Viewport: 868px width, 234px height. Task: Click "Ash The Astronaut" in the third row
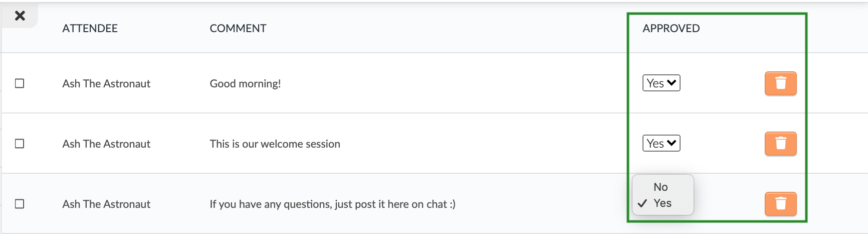(x=106, y=204)
